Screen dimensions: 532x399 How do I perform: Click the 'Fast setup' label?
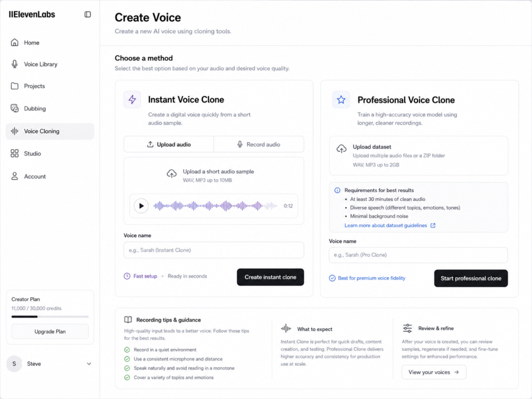point(145,276)
